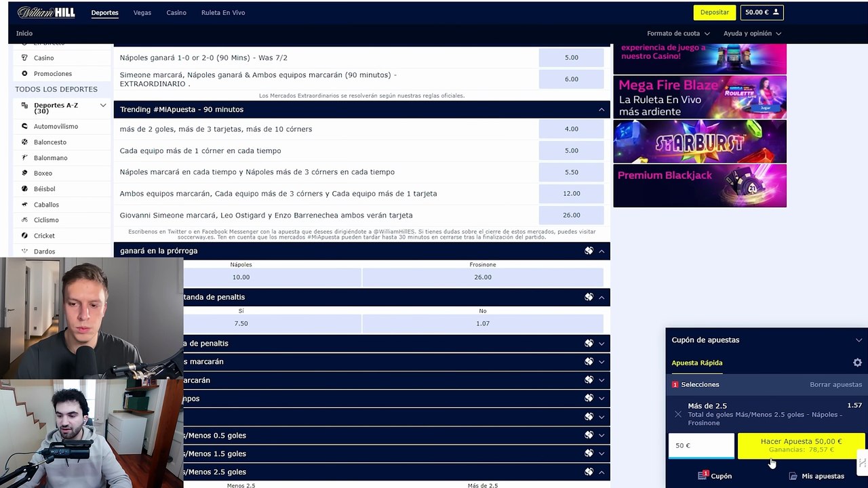Pick 6.00 odds for Simeone marcará EXTRAORDINARIO
Viewport: 868px width, 488px height.
pyautogui.click(x=572, y=79)
